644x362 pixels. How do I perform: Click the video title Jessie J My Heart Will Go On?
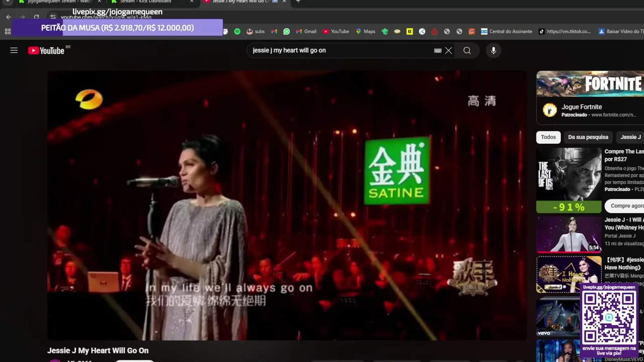tap(98, 350)
